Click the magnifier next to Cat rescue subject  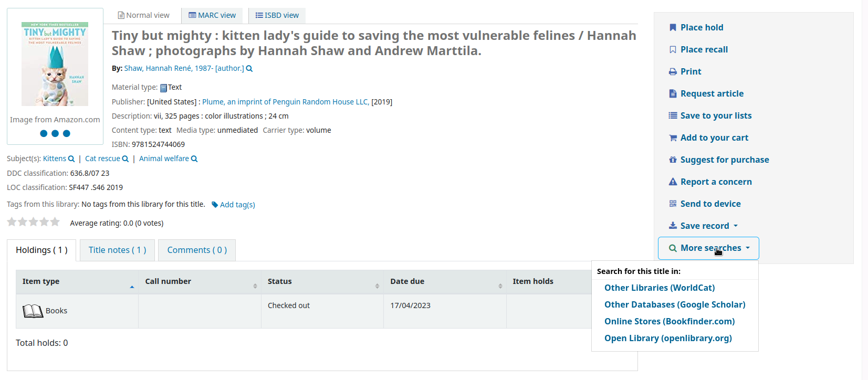coord(126,159)
